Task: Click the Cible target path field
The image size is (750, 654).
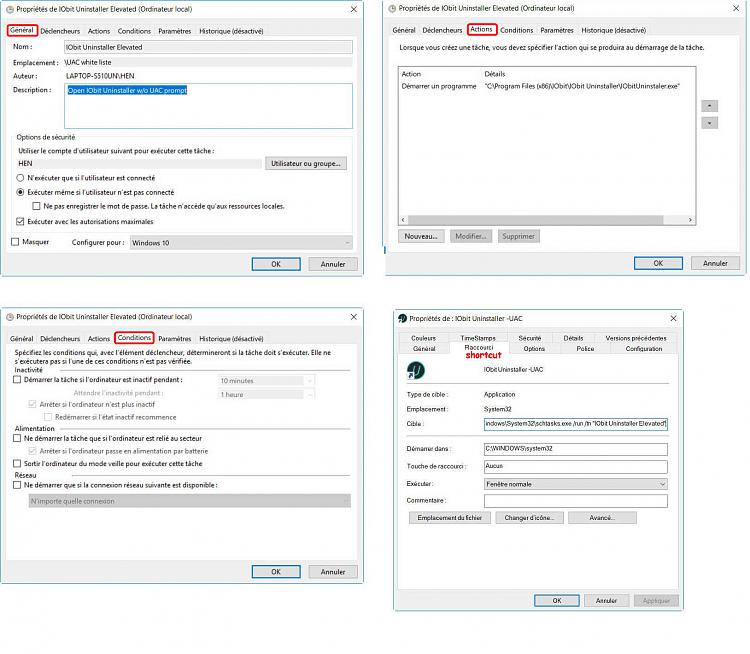Action: coord(575,424)
